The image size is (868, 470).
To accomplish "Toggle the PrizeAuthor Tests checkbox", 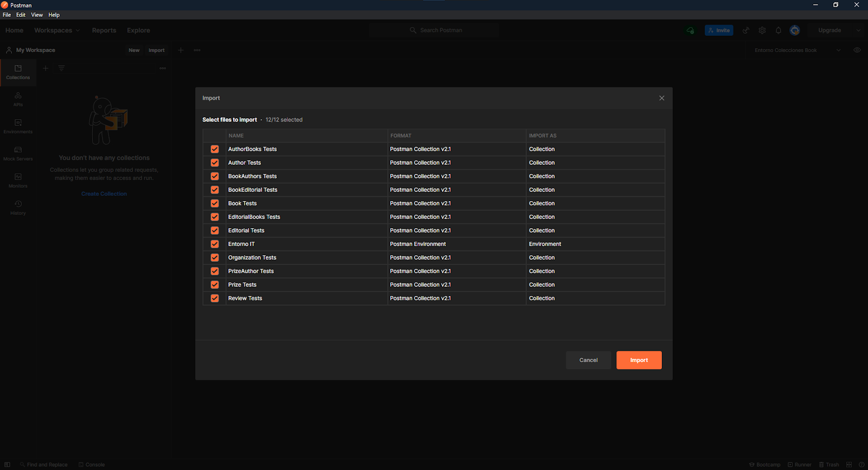I will pyautogui.click(x=215, y=271).
